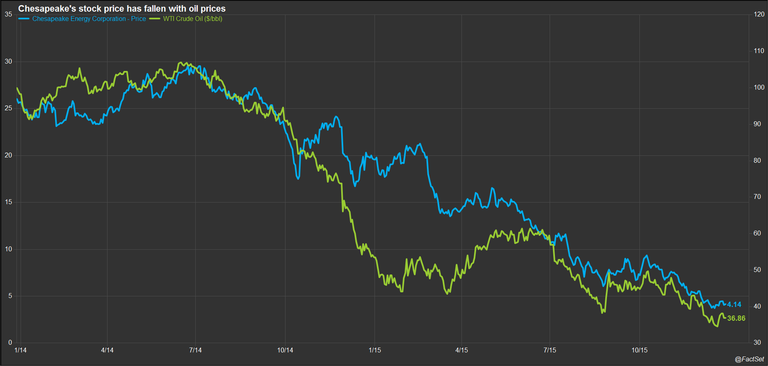Viewport: 768px width, 366px height.
Task: Click the 20 label on the stock price axis
Action: coord(8,155)
